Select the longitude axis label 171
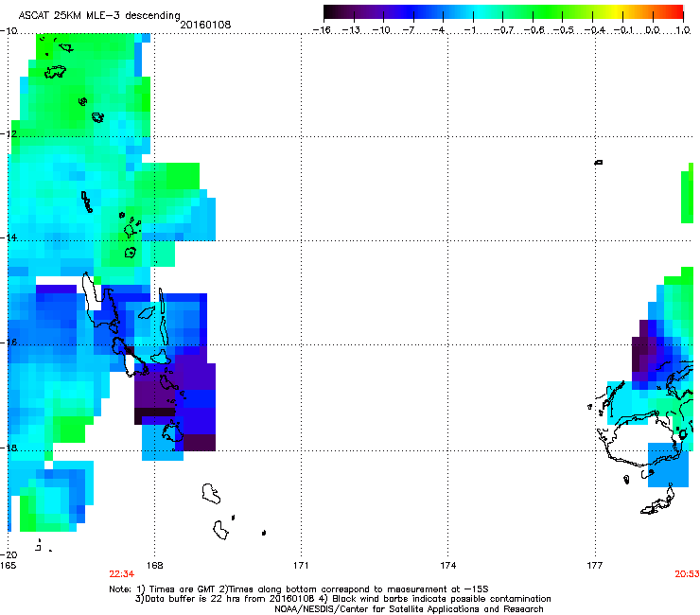 point(301,565)
